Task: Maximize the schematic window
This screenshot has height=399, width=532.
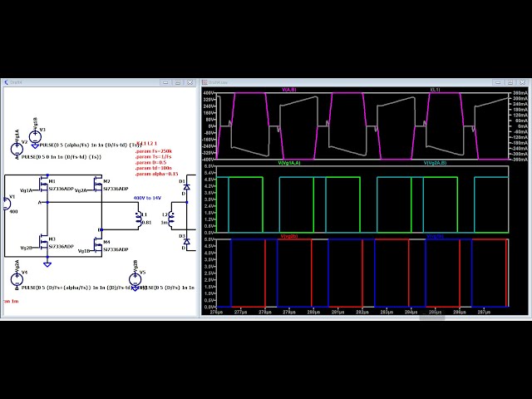Action: click(178, 82)
